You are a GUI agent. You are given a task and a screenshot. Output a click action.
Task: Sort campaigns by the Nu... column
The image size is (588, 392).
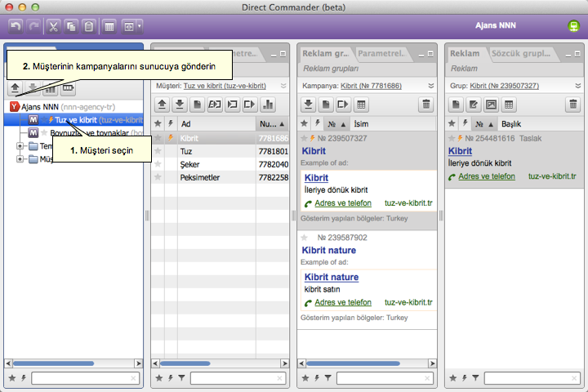coord(273,124)
